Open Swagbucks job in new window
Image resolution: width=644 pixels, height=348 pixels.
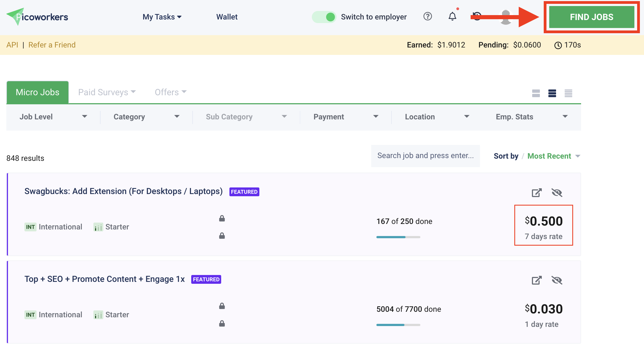[536, 193]
